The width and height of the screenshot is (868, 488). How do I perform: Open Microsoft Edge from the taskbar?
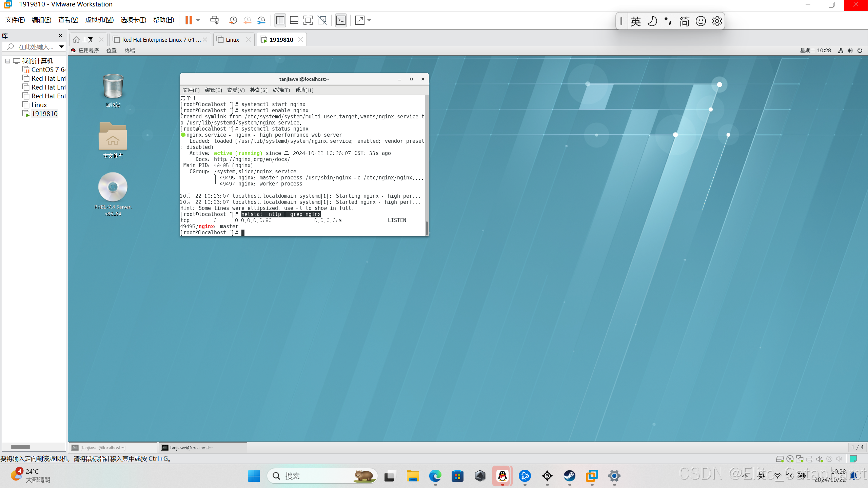coord(435,476)
